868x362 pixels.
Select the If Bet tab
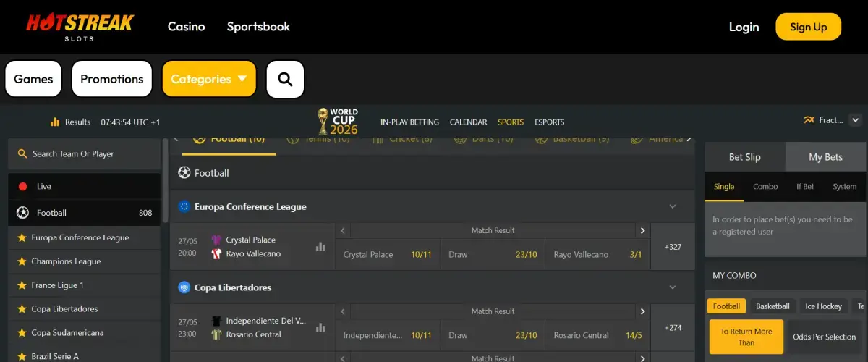pyautogui.click(x=805, y=187)
